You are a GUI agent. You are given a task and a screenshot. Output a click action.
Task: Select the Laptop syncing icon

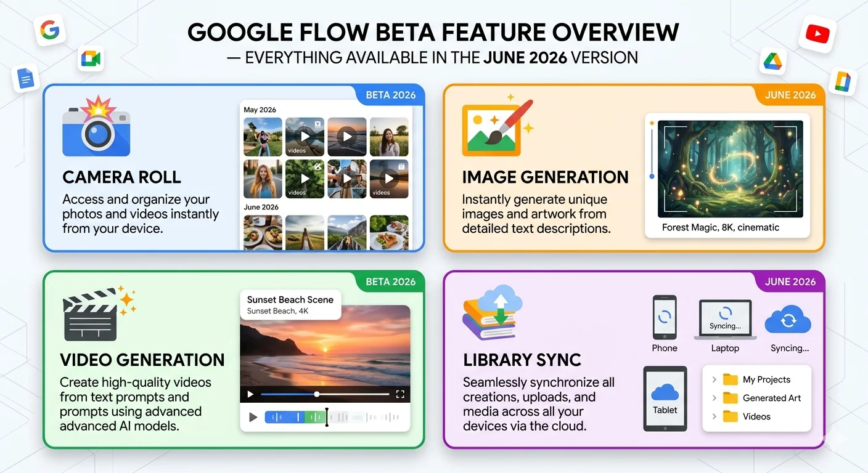[725, 320]
